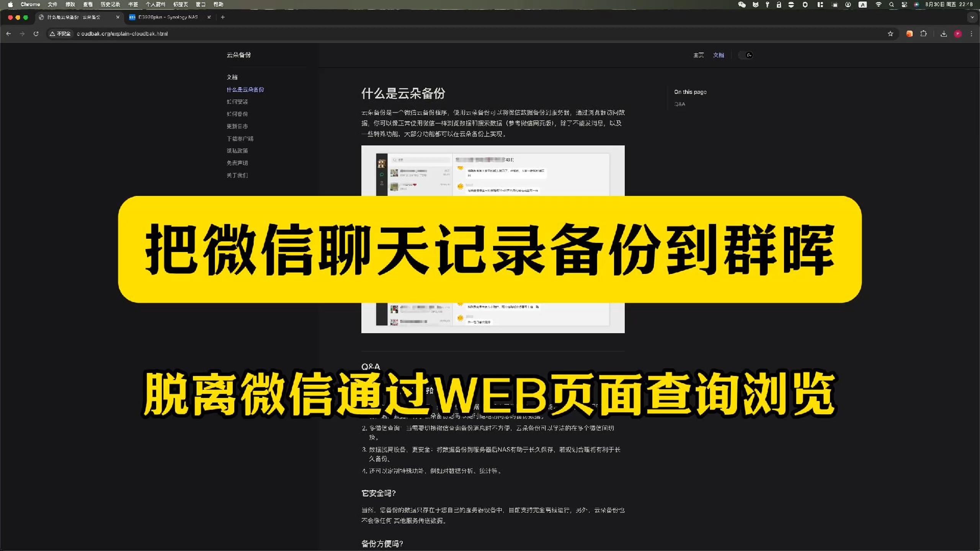Select 文档 top navigation menu item

click(718, 54)
